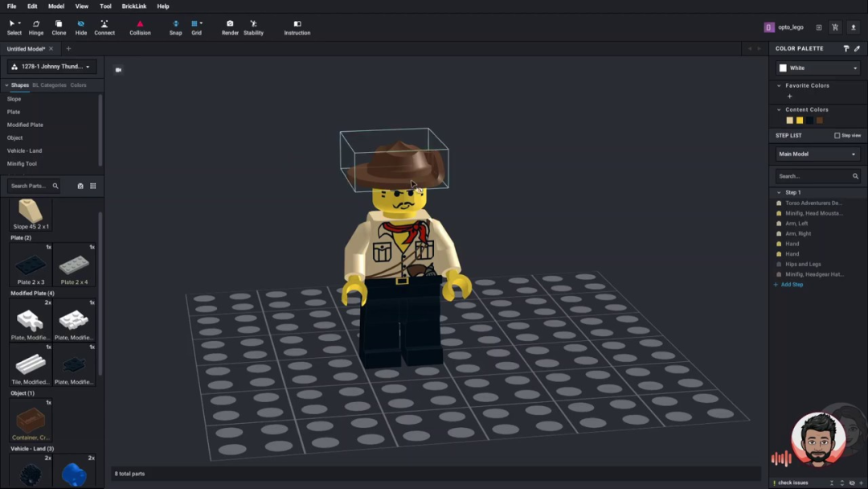
Task: Select the Slope shape category
Action: pos(14,99)
